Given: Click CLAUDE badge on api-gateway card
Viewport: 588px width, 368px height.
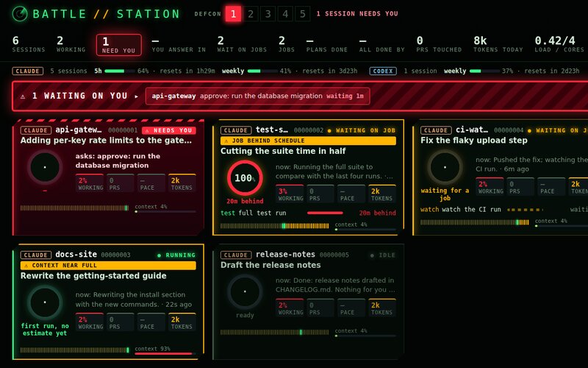Looking at the screenshot, I should 36,130.
